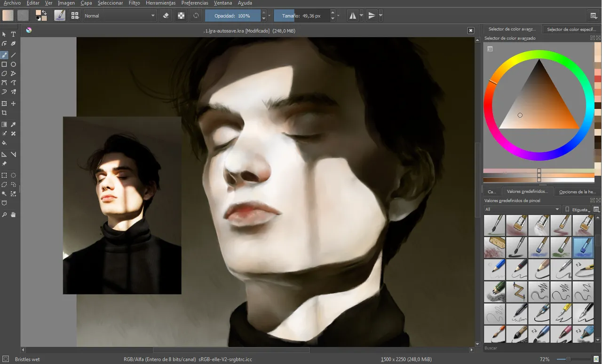
Task: Switch to the Capas tab
Action: pos(492,192)
